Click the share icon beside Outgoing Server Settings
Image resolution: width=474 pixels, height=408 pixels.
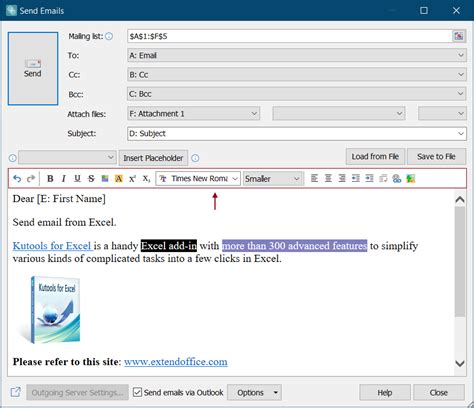[x=15, y=392]
